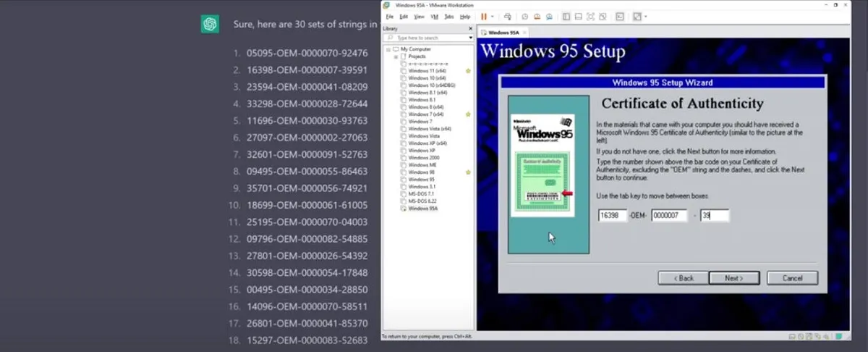Select Windows 8.1 (x64) in library
The height and width of the screenshot is (352, 868).
[427, 93]
